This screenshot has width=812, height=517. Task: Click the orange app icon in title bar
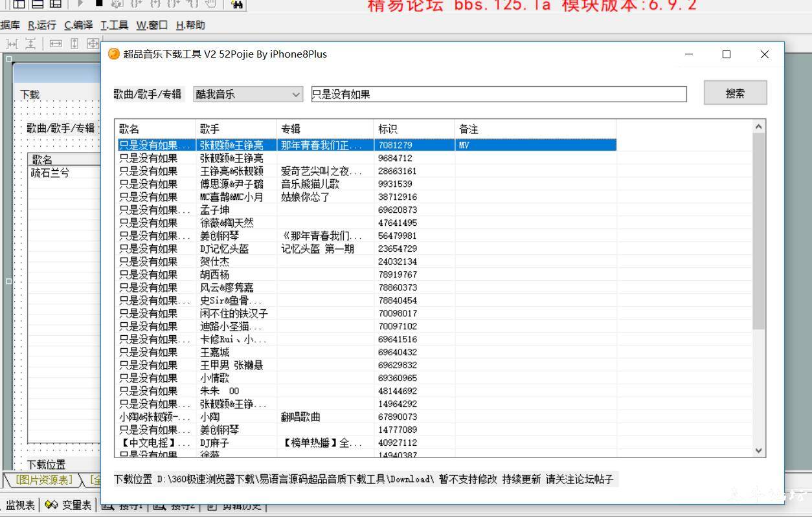point(114,54)
